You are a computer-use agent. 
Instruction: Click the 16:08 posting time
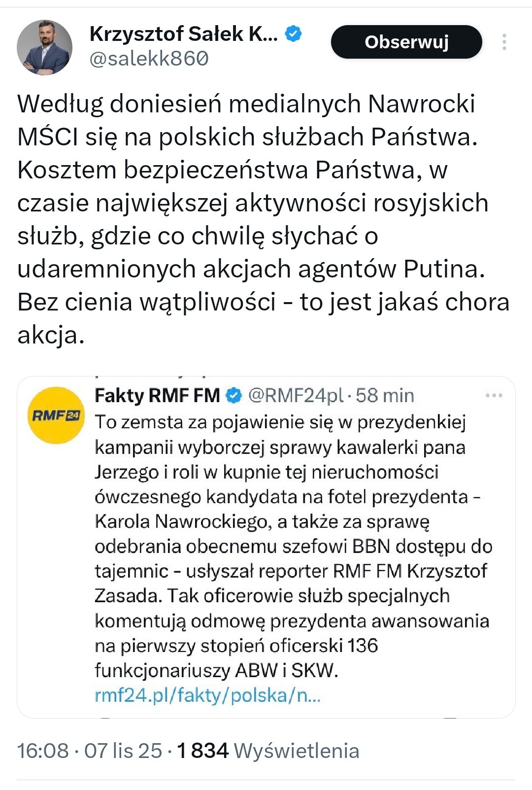click(x=43, y=751)
